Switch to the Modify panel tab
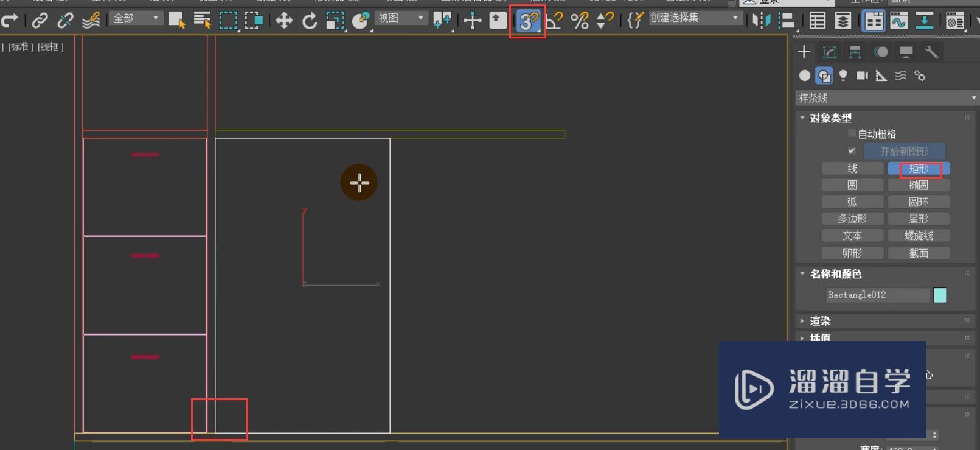Screen dimensions: 980x450 coord(829,52)
